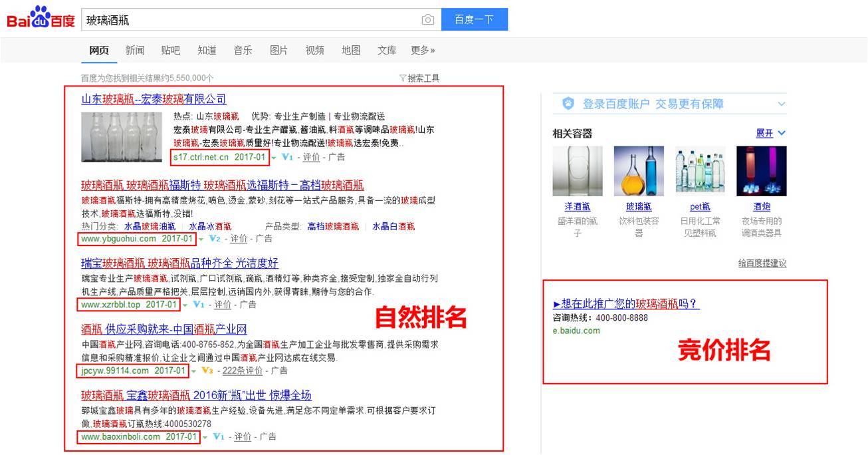Open the 音乐 tab
This screenshot has height=455, width=868.
(x=243, y=50)
